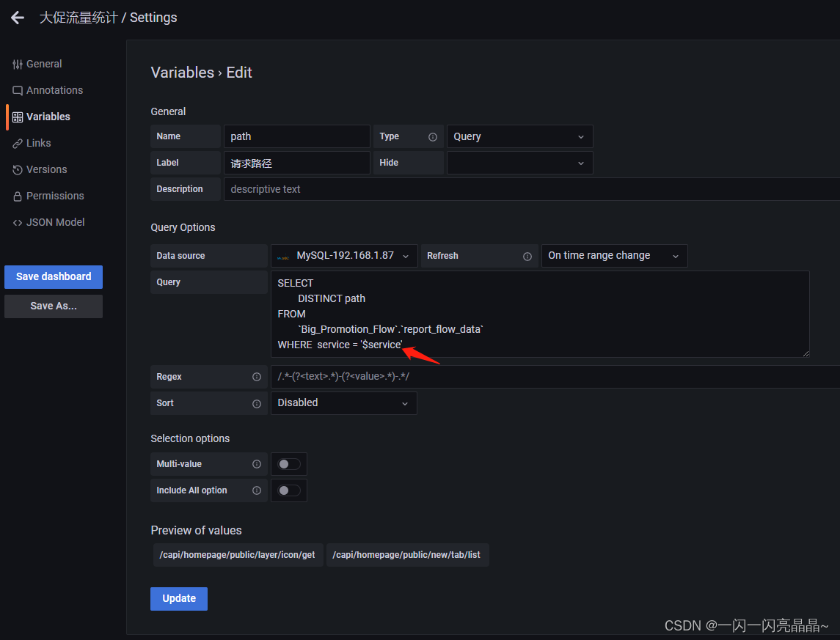840x640 pixels.
Task: Select the Annotations sidebar item
Action: tap(51, 90)
